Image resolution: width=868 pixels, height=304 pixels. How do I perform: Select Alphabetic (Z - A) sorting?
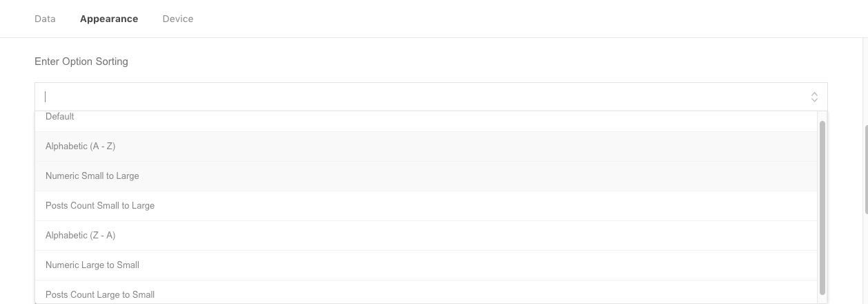[x=81, y=236]
